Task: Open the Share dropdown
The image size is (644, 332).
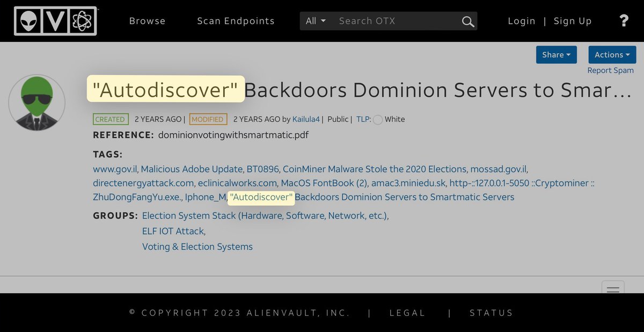Action: (556, 55)
